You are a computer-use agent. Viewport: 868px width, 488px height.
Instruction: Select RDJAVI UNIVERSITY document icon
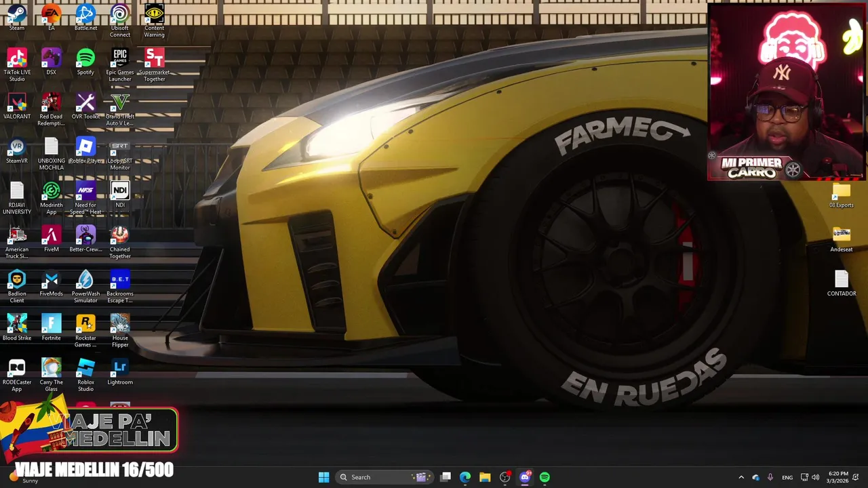(17, 197)
